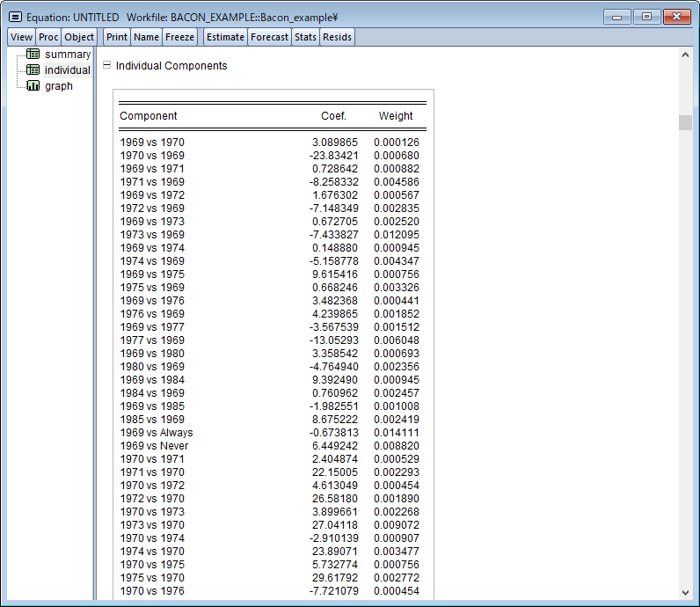
Task: Select the '1976 vs 1969' row label
Action: coord(152,313)
